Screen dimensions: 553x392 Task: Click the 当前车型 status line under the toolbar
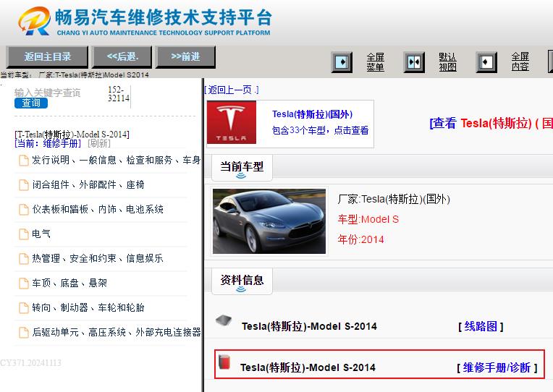tap(75, 74)
